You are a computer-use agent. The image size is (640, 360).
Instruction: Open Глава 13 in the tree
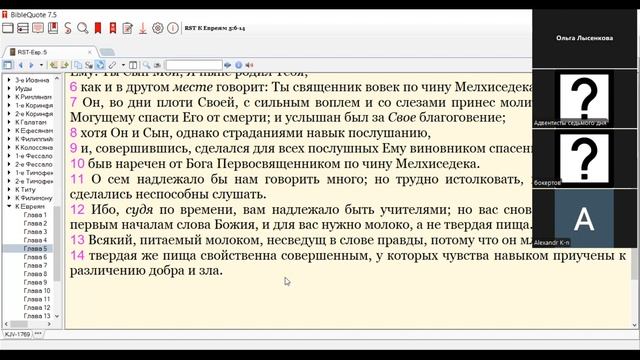tap(37, 316)
